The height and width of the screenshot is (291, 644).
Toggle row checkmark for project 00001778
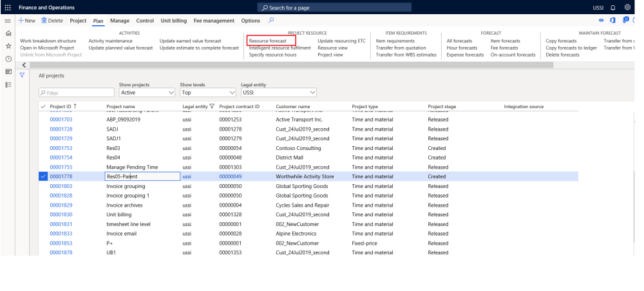43,176
